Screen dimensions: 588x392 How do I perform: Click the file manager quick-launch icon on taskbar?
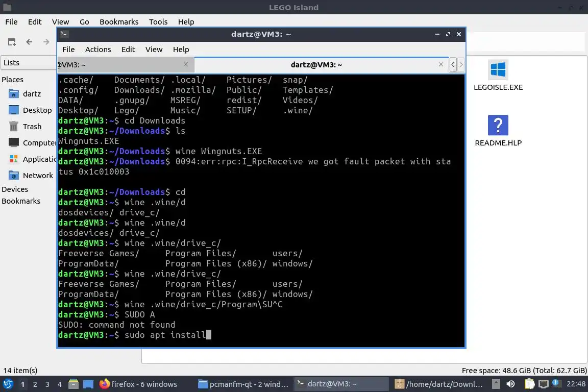[73, 384]
